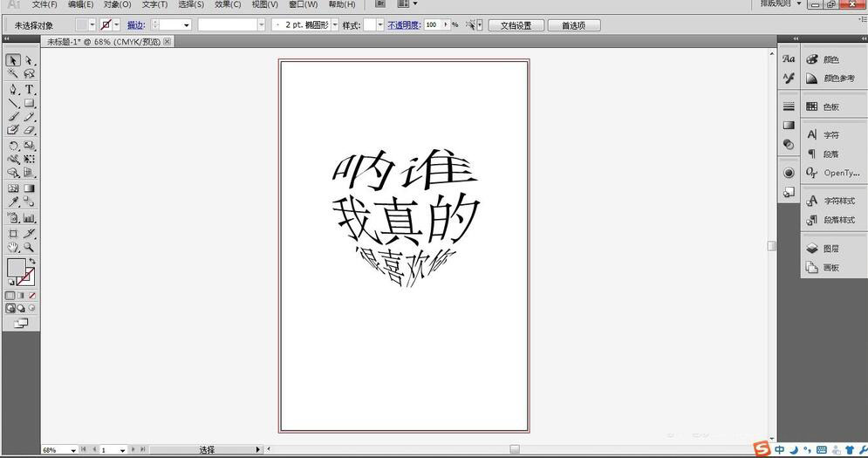Open the fill color dropdown arrow
Viewport: 868px width, 458px height.
coord(92,25)
